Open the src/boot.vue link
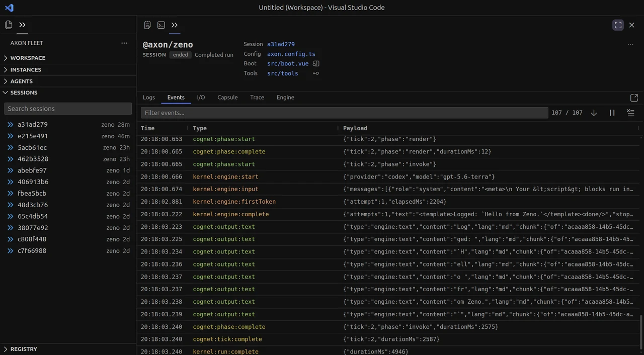Viewport: 644px width, 355px height. click(x=288, y=64)
